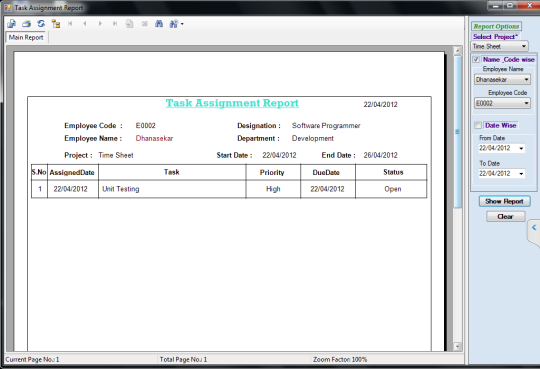Enable the Date Wise checkbox
The height and width of the screenshot is (369, 540).
click(x=478, y=125)
